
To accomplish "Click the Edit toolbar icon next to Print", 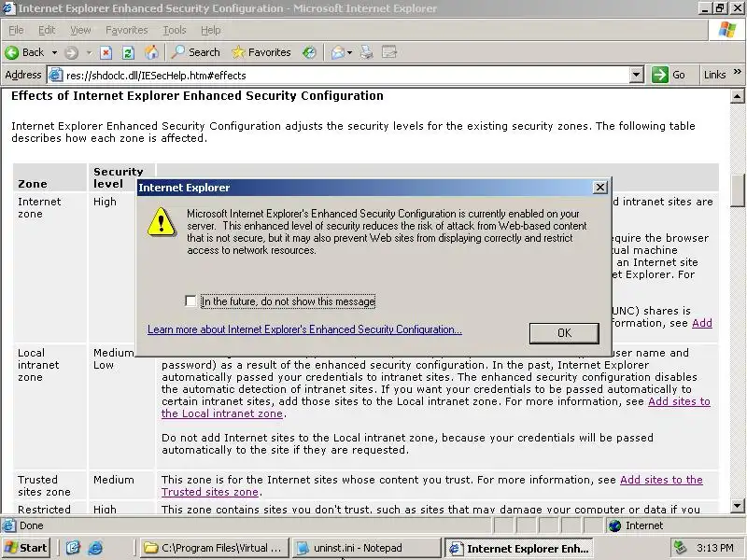I will (389, 52).
